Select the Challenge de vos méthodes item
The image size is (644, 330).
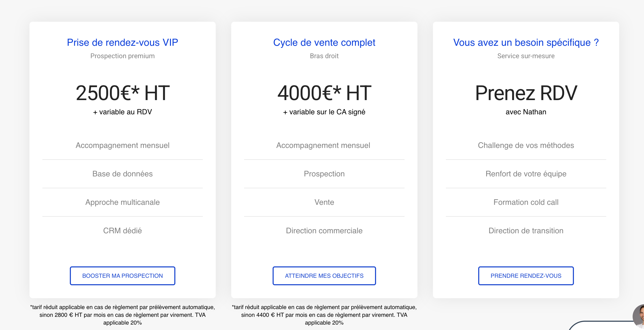tap(526, 145)
